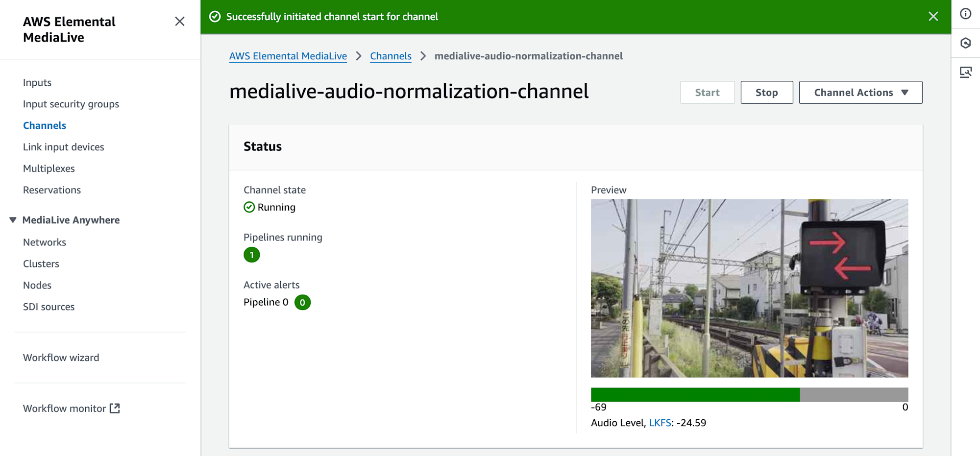Click the Preview label
Image resolution: width=980 pixels, height=456 pixels.
click(609, 190)
